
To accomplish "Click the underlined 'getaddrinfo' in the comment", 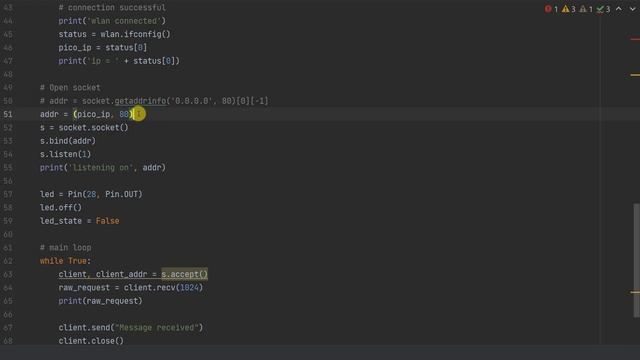I will 140,101.
